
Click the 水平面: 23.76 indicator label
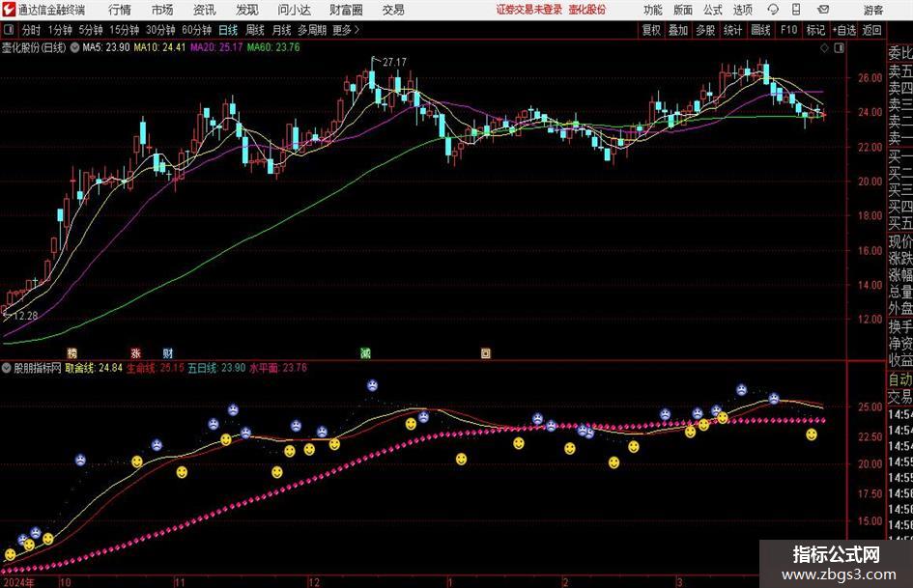click(x=278, y=368)
